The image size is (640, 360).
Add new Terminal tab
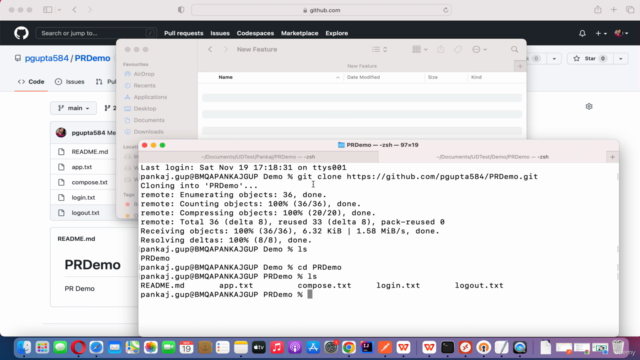pos(612,157)
